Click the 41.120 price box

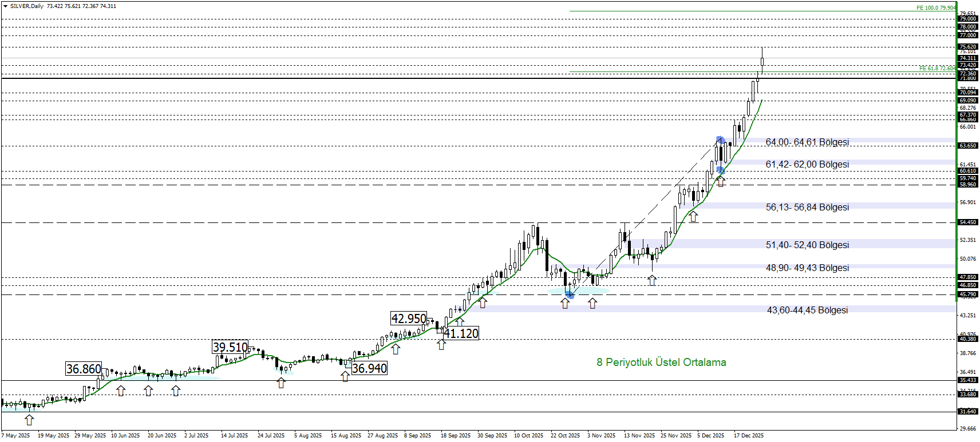click(x=461, y=333)
